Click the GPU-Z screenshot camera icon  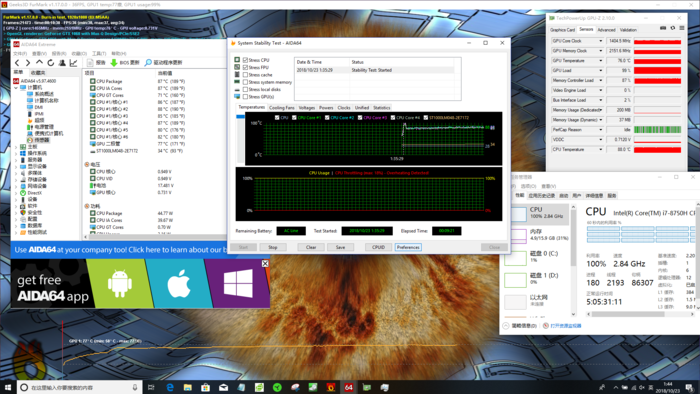(663, 28)
